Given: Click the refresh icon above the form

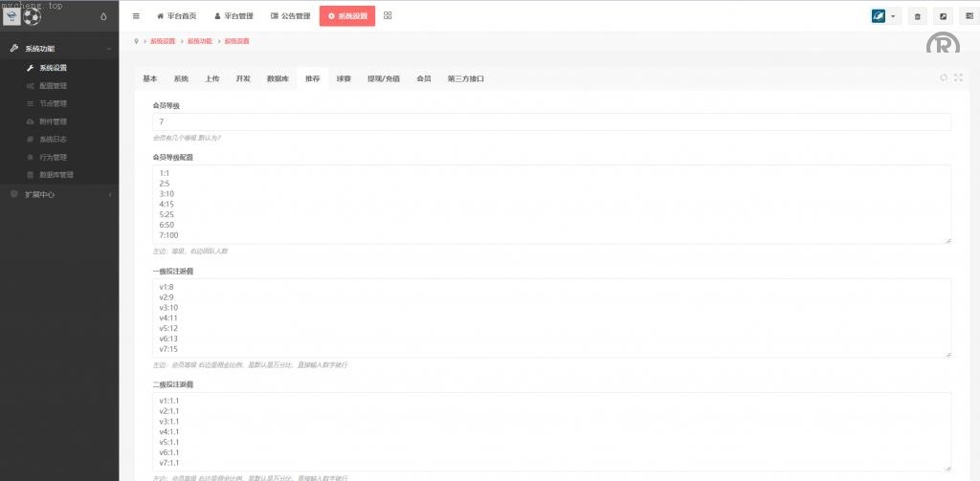Looking at the screenshot, I should coord(944,77).
